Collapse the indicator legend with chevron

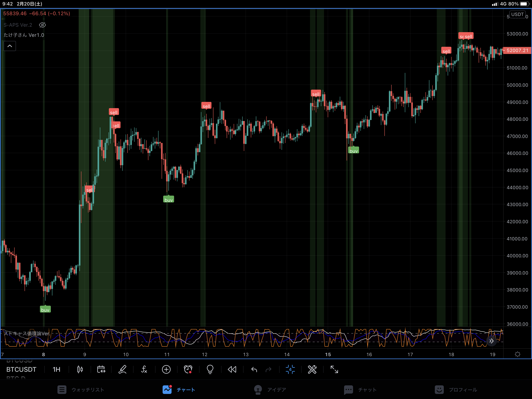(x=10, y=46)
